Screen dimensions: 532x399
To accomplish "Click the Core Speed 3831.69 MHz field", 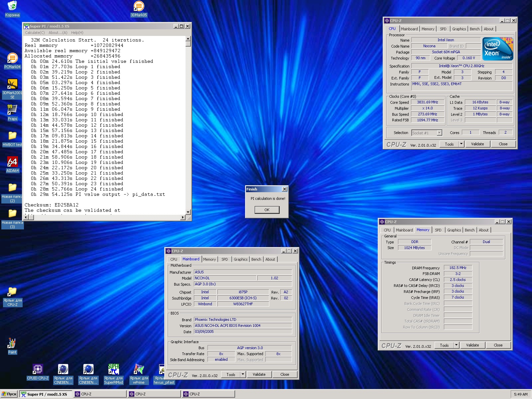I will (428, 102).
